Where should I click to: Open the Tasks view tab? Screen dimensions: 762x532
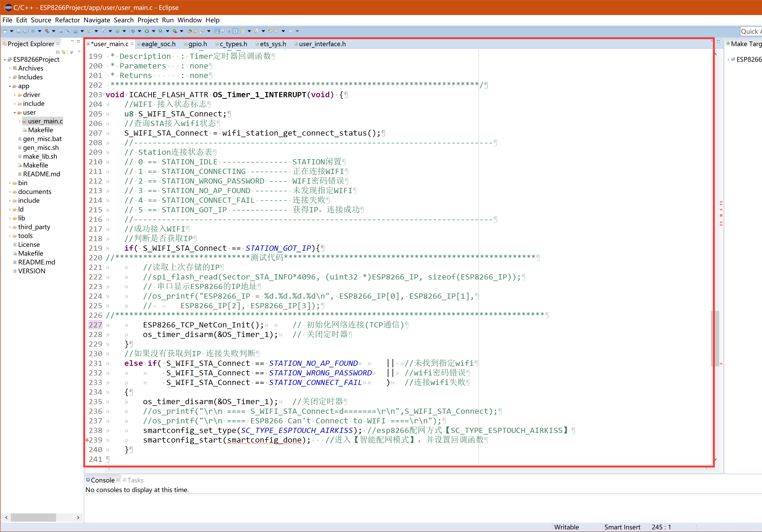135,480
